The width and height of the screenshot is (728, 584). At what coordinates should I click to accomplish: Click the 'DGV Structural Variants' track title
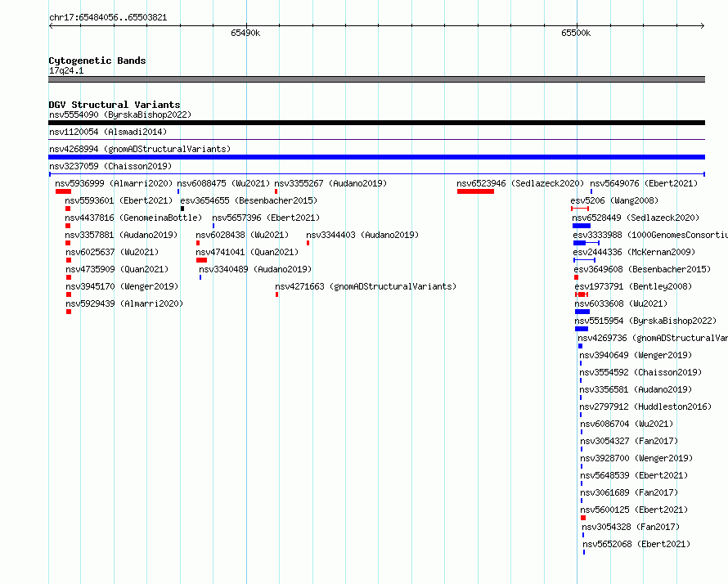[115, 105]
